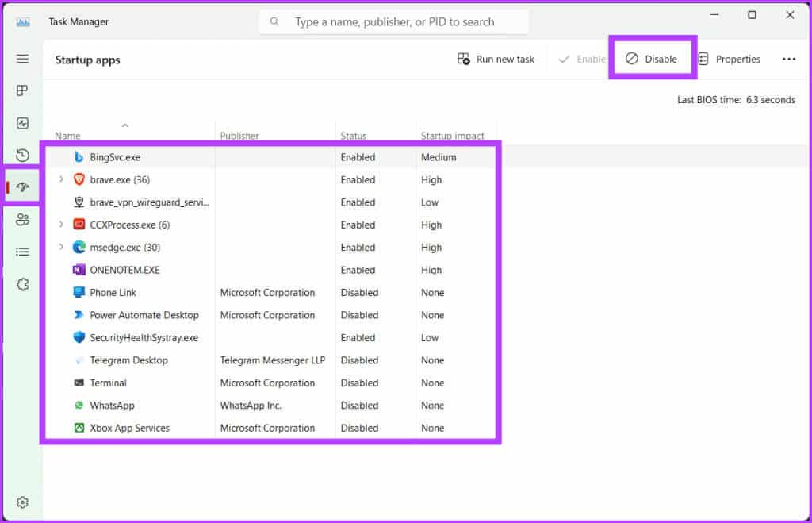Click Enabled status in msedge.exe row
812x523 pixels.
click(x=358, y=248)
